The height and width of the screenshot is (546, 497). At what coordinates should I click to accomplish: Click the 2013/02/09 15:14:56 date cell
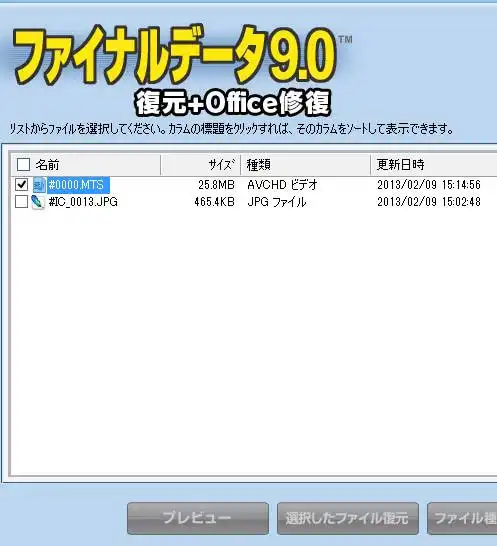click(429, 185)
